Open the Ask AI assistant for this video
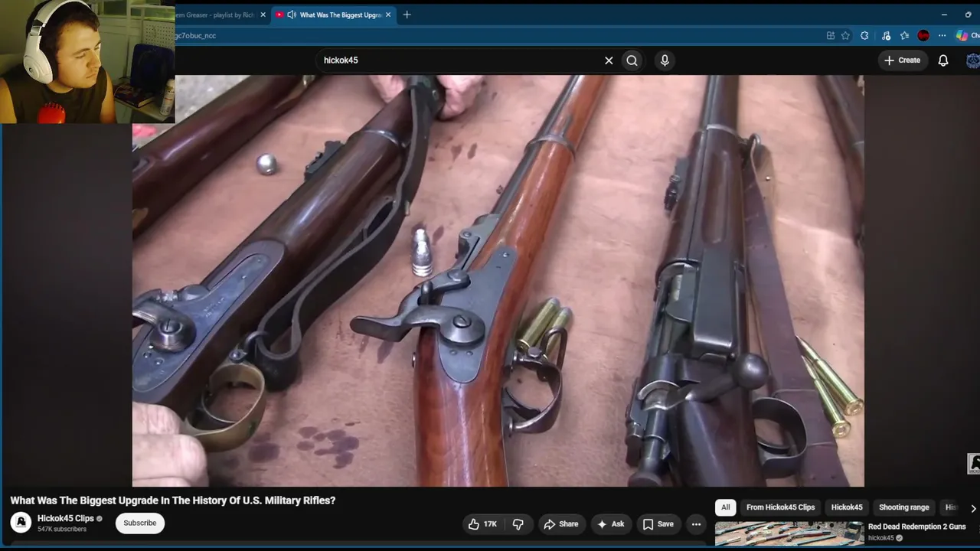 pos(611,524)
